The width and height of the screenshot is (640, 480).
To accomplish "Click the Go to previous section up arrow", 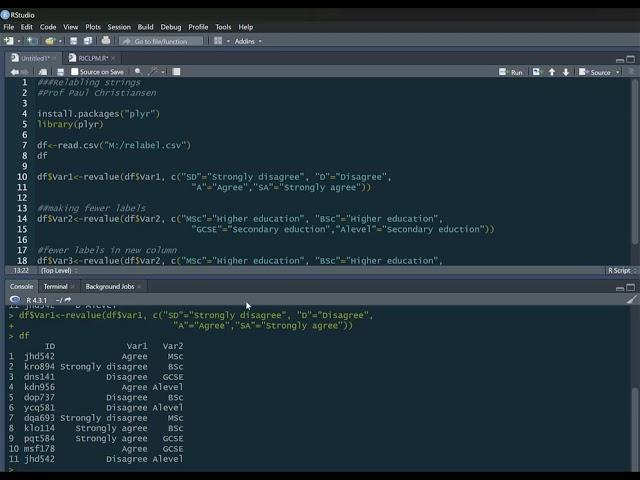I will [552, 72].
